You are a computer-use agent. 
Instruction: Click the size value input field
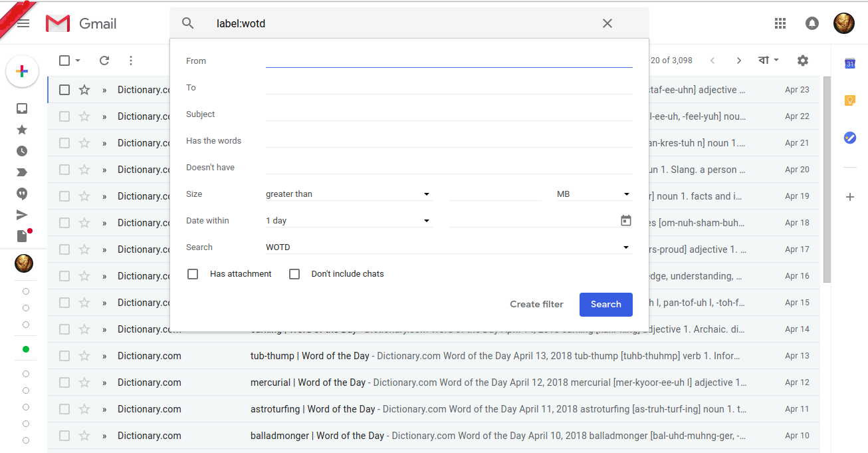click(x=495, y=194)
